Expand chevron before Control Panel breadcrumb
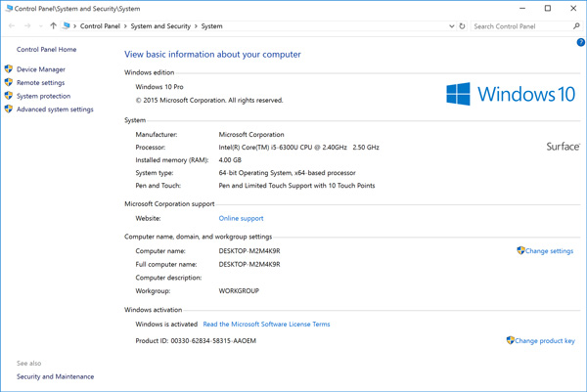This screenshot has width=587, height=392. [75, 26]
